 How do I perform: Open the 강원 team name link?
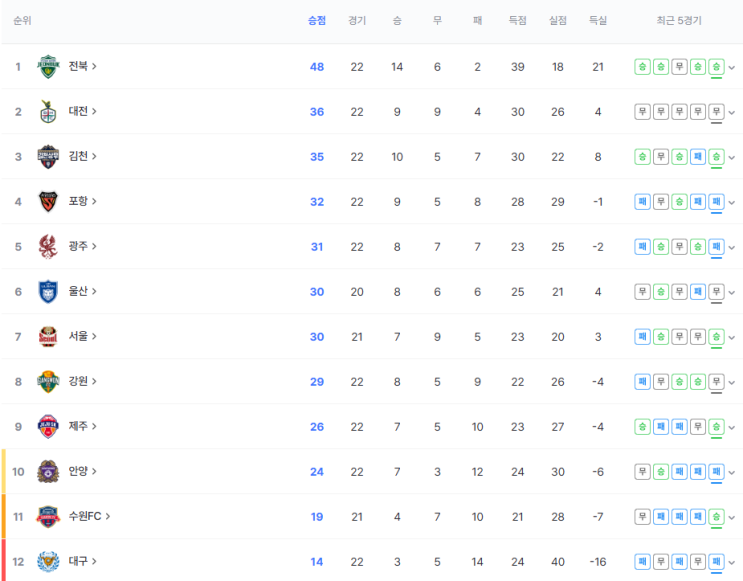(x=82, y=381)
